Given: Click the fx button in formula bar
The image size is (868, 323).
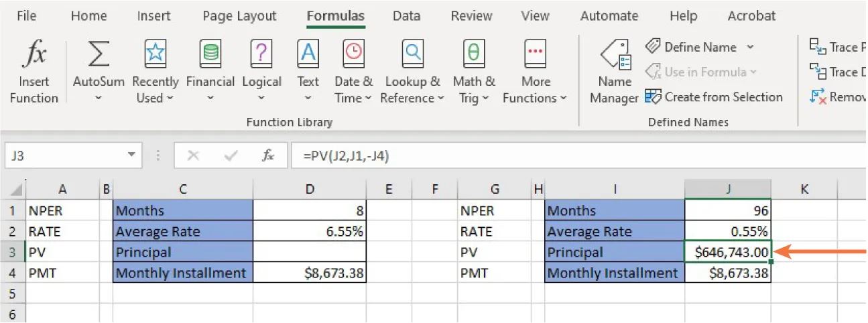Looking at the screenshot, I should pyautogui.click(x=268, y=155).
